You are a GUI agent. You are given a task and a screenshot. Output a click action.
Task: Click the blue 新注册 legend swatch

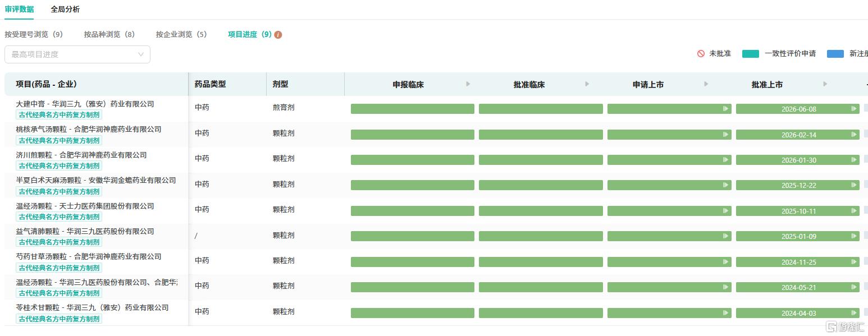click(835, 54)
